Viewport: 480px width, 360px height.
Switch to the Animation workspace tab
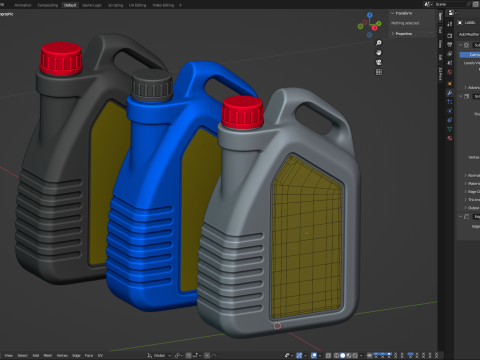[23, 5]
